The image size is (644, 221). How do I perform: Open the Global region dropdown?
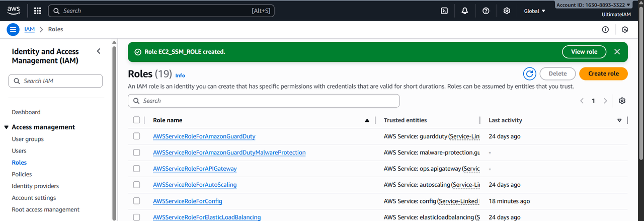(x=534, y=11)
